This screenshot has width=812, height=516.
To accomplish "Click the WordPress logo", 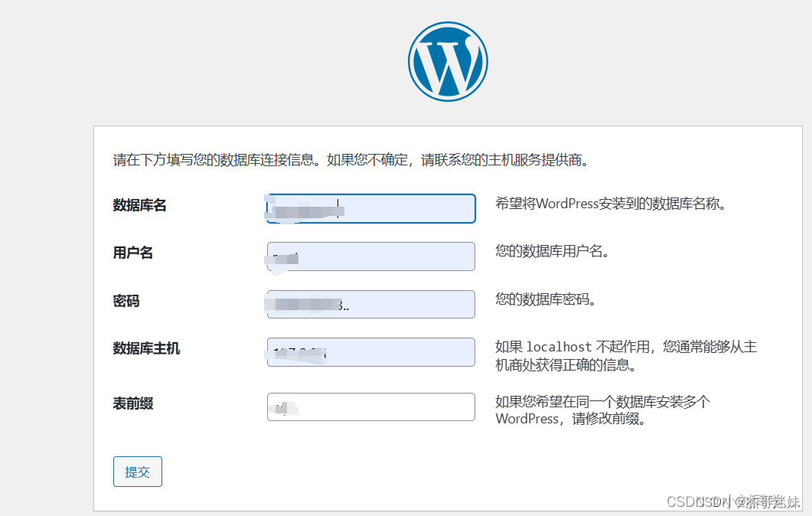I will click(448, 62).
